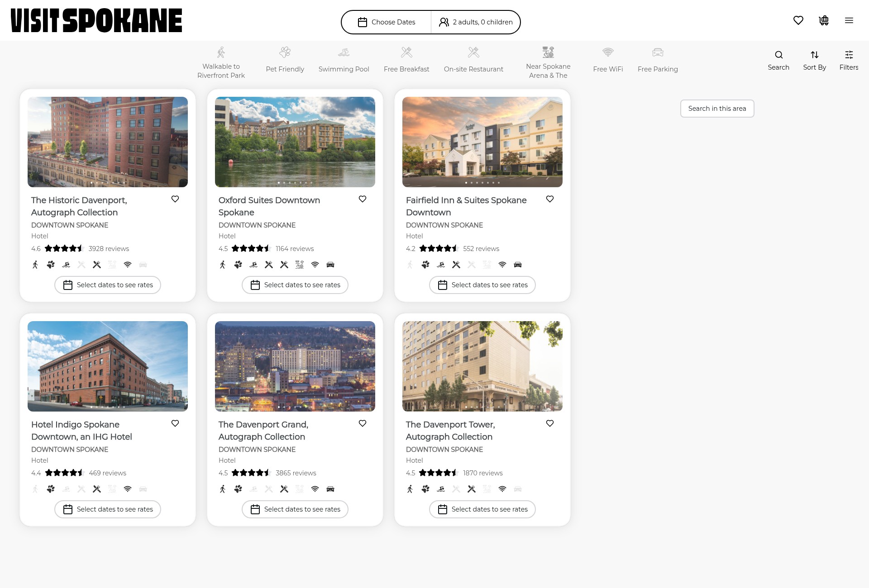Select dates for Oxford Suites rates
This screenshot has width=869, height=588.
(295, 285)
